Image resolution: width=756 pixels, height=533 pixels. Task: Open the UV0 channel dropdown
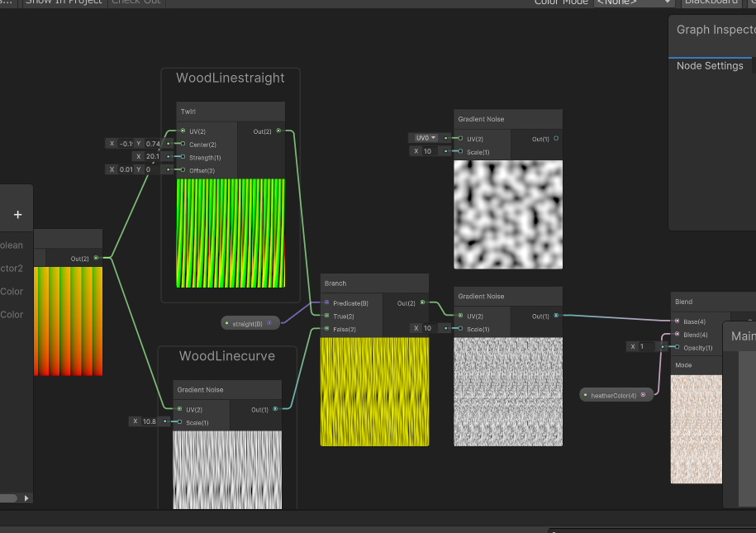click(x=426, y=138)
